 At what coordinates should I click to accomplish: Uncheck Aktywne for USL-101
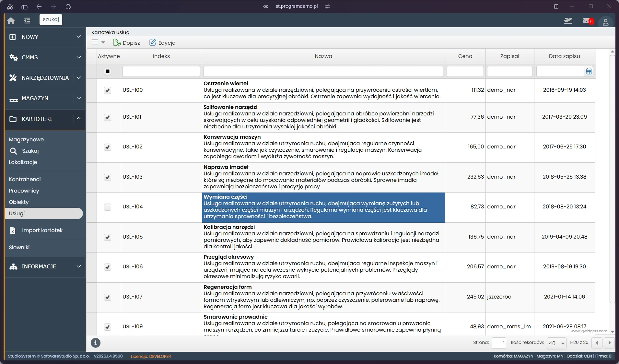coord(108,117)
